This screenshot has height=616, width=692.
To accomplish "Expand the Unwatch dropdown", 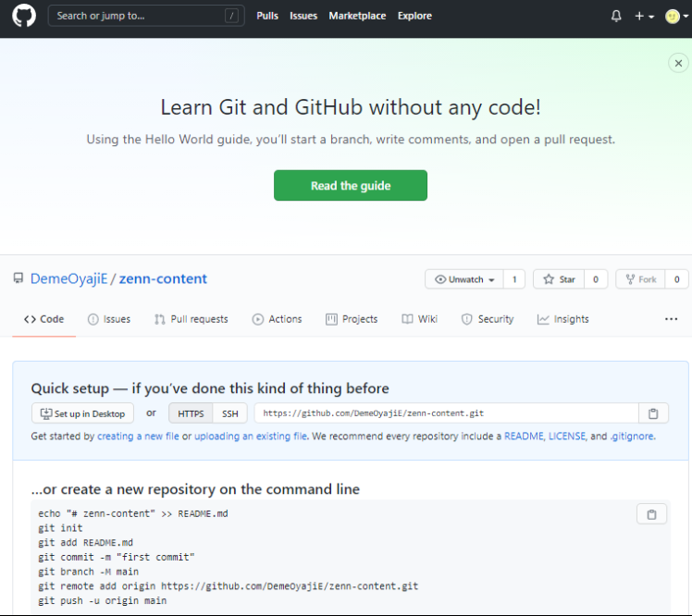I will (x=463, y=279).
